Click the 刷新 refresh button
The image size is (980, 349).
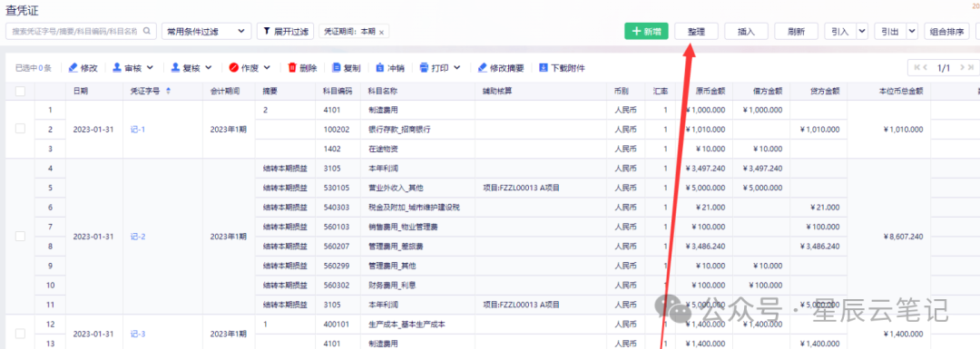pos(797,31)
